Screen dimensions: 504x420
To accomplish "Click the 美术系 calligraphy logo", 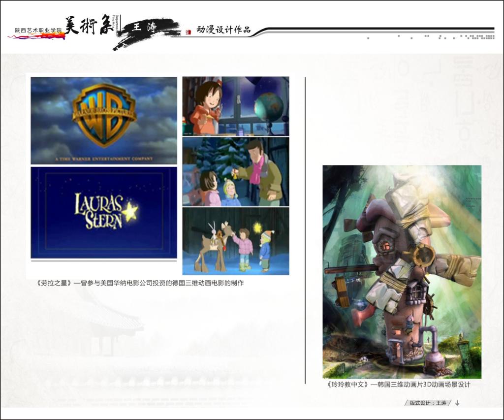I will 89,26.
